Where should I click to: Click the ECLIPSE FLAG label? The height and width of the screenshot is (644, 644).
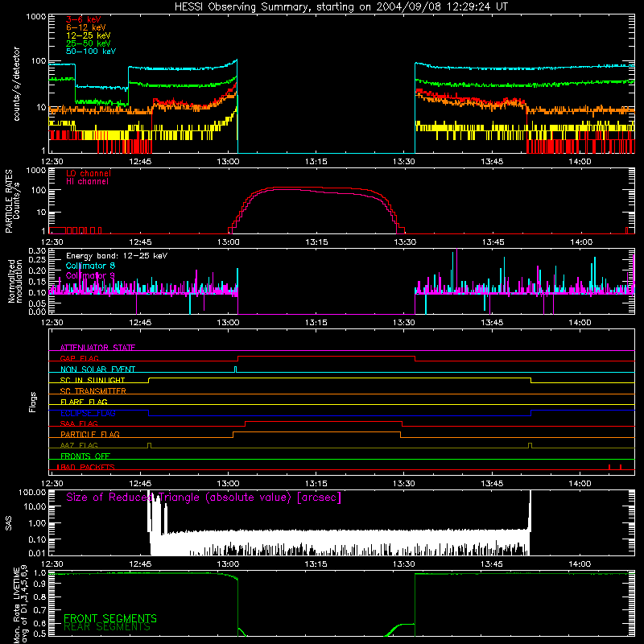click(88, 413)
